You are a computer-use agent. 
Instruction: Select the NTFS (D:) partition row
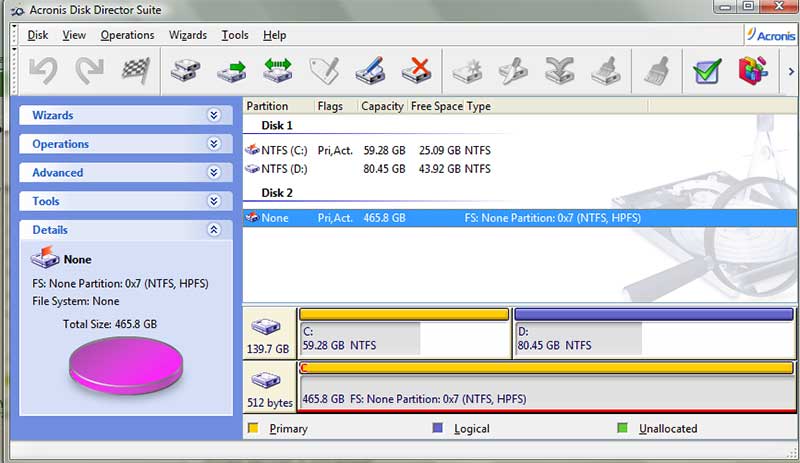pos(520,168)
